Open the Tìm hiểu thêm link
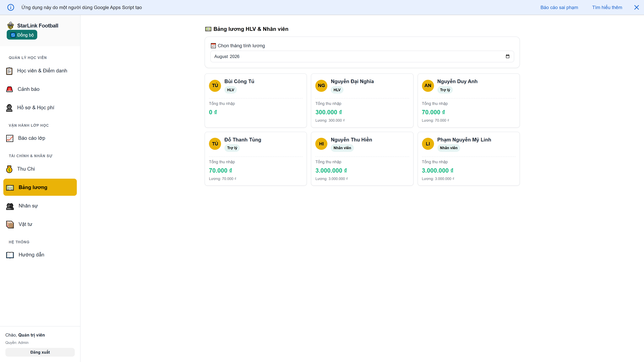644x362 pixels. pos(607,7)
